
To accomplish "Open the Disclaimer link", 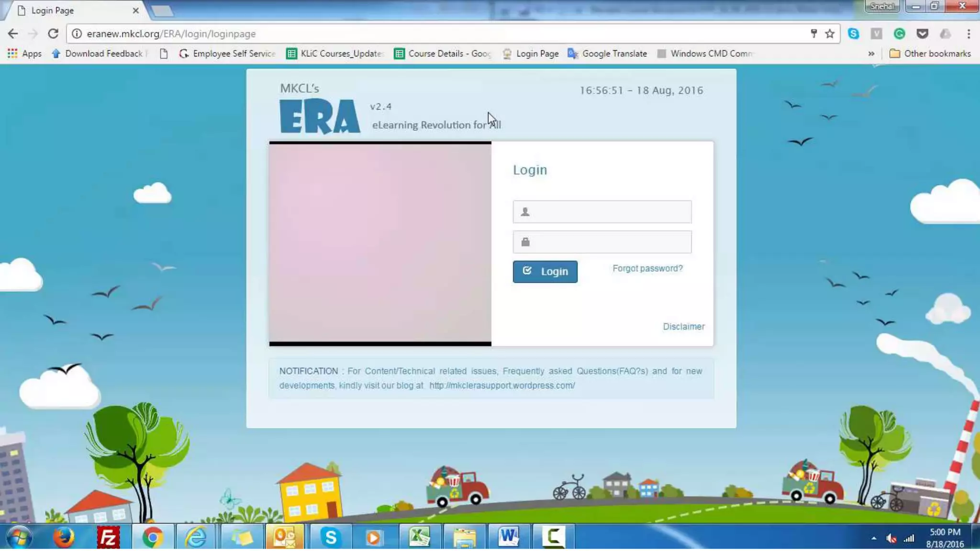I will [x=683, y=326].
